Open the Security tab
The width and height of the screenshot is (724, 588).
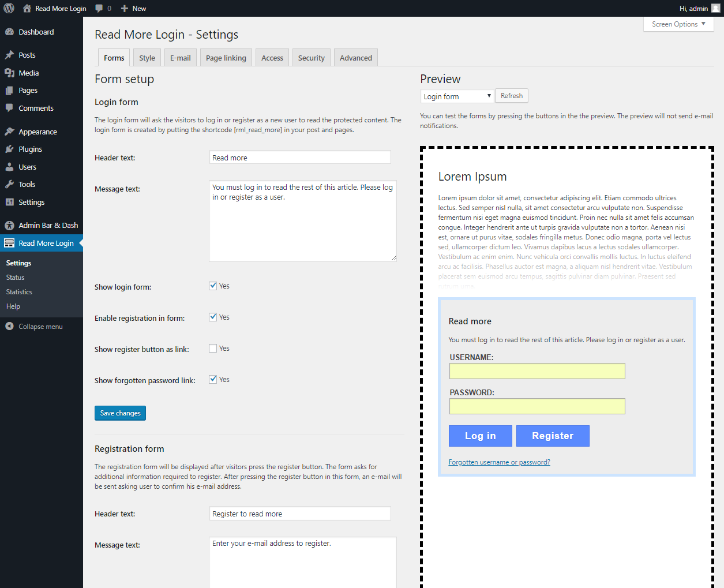[312, 58]
